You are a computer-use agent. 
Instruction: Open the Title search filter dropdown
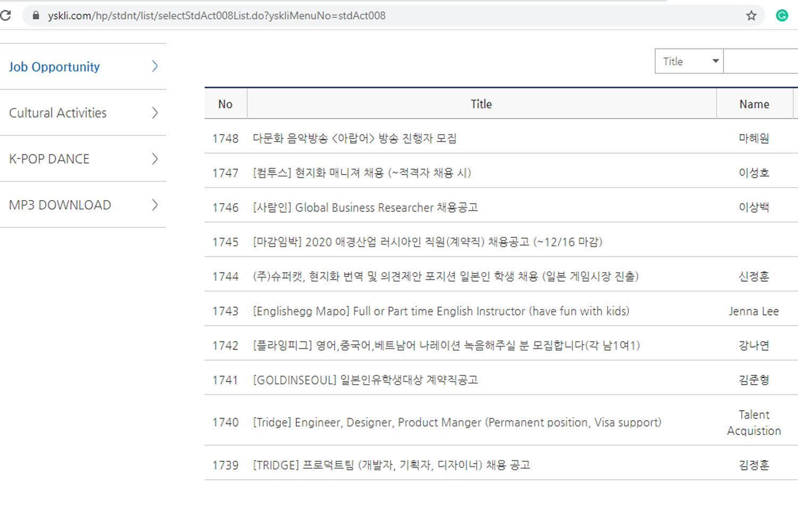coord(689,62)
